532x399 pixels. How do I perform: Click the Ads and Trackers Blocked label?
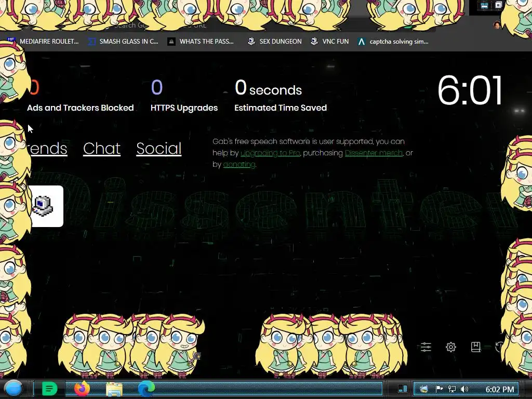tap(80, 108)
